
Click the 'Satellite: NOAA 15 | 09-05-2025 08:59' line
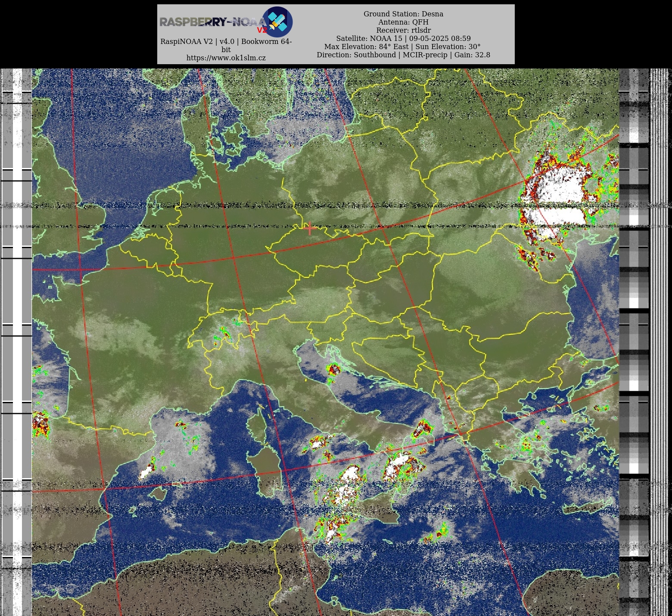(403, 38)
